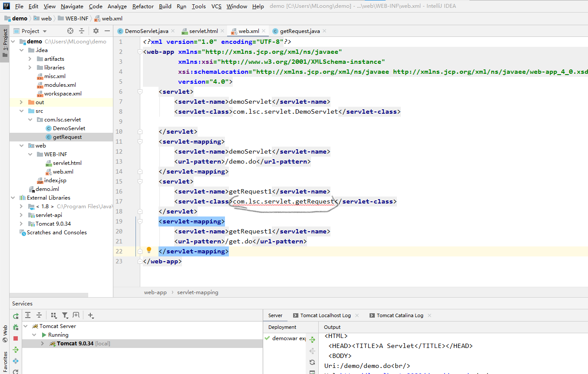Open the Tomcat Localhost Log tab
The height and width of the screenshot is (374, 588).
325,315
